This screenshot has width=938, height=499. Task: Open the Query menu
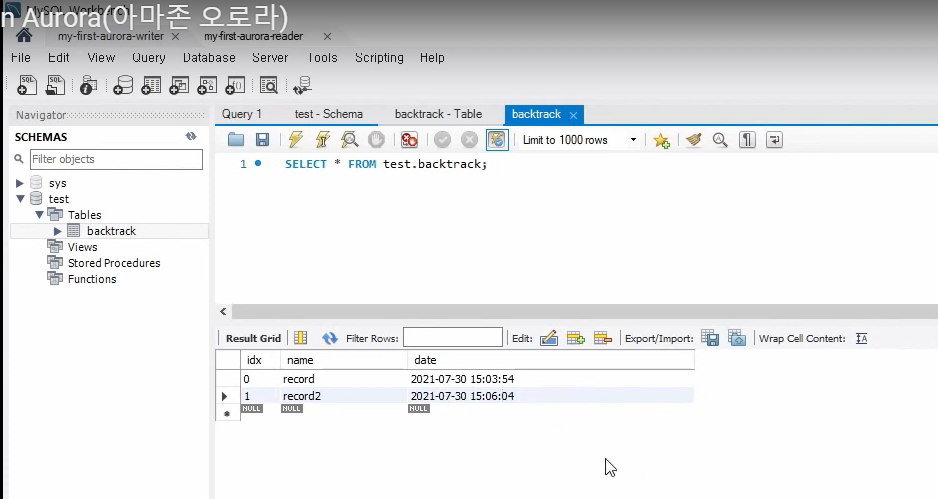click(x=148, y=57)
